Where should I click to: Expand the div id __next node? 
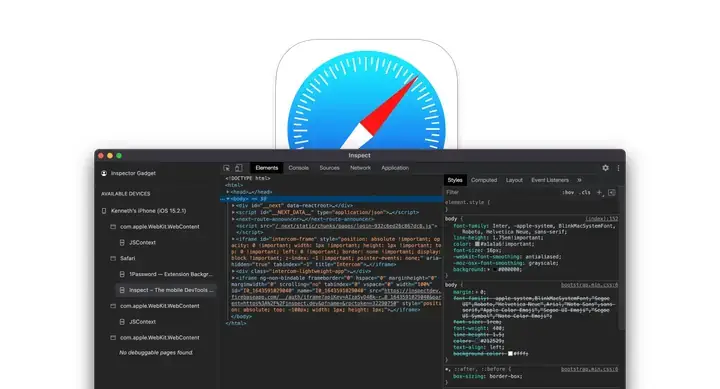(x=233, y=206)
